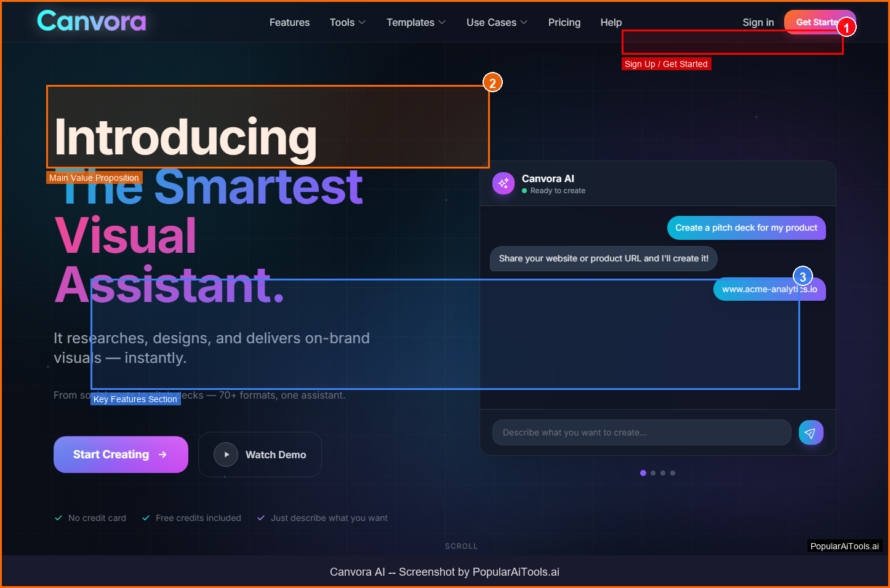Click the Sign in link
Viewport: 890px width, 588px height.
tap(758, 22)
